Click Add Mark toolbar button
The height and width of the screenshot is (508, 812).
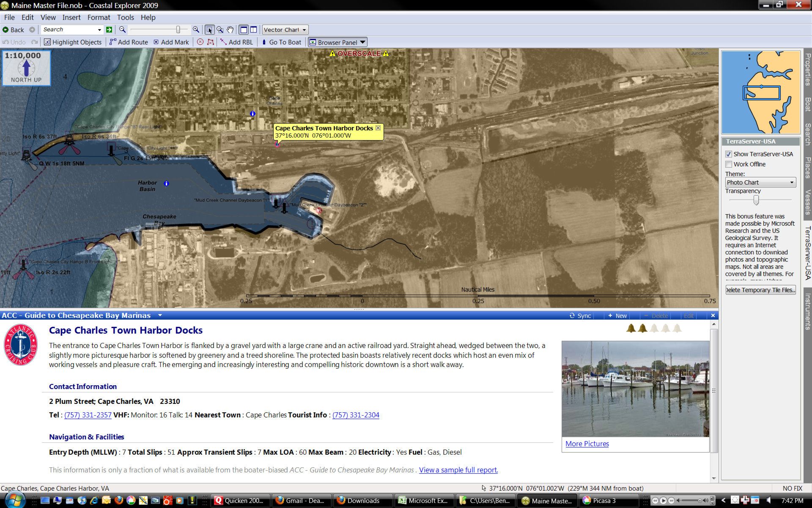(171, 42)
